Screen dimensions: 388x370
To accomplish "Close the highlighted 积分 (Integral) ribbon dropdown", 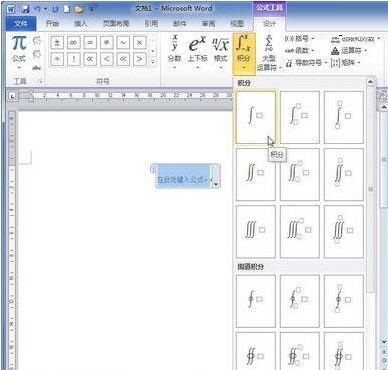I will click(x=244, y=53).
